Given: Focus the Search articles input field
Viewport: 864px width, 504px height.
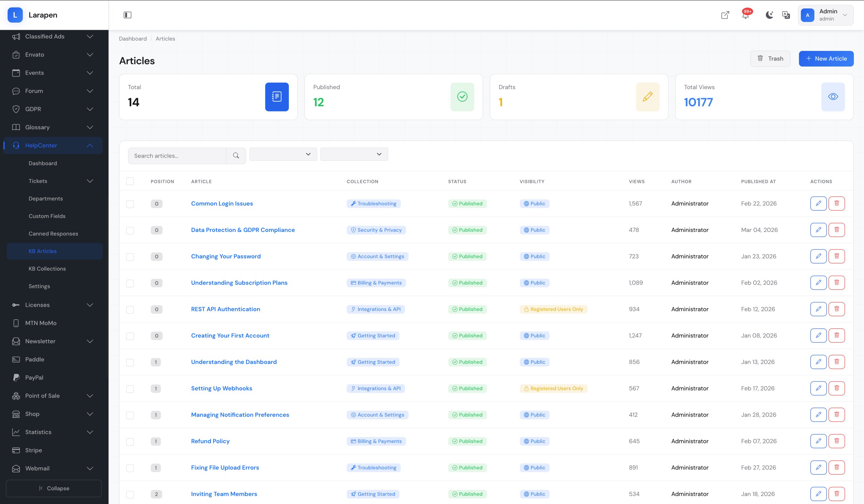Looking at the screenshot, I should [x=177, y=156].
